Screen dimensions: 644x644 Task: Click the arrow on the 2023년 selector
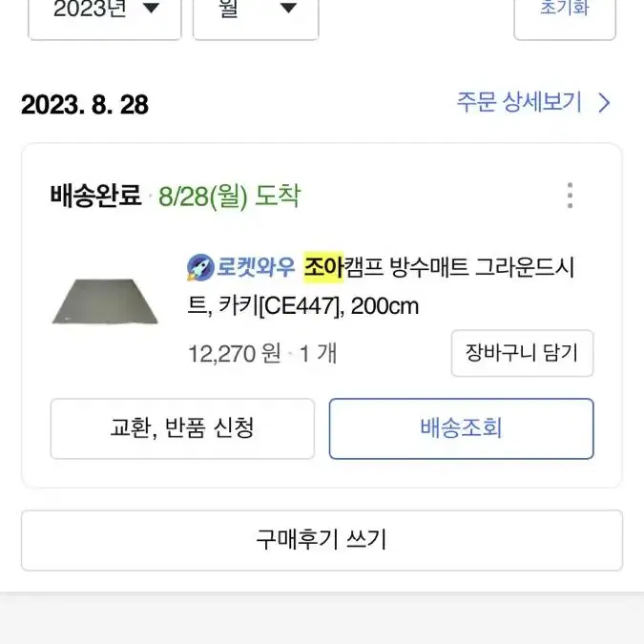click(x=151, y=8)
